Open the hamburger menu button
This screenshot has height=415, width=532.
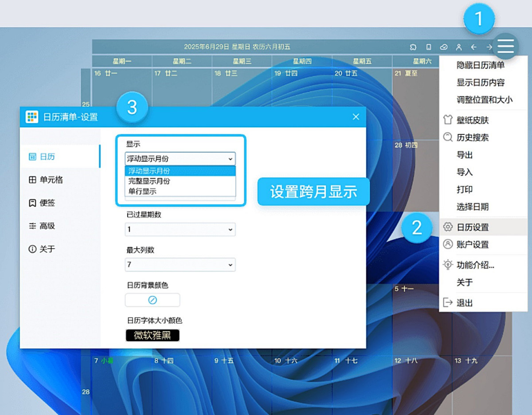(x=505, y=46)
